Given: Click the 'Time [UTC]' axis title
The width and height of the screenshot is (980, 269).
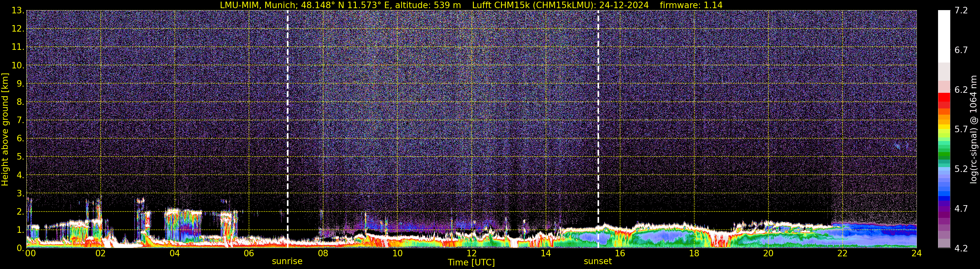Looking at the screenshot, I should [x=471, y=262].
